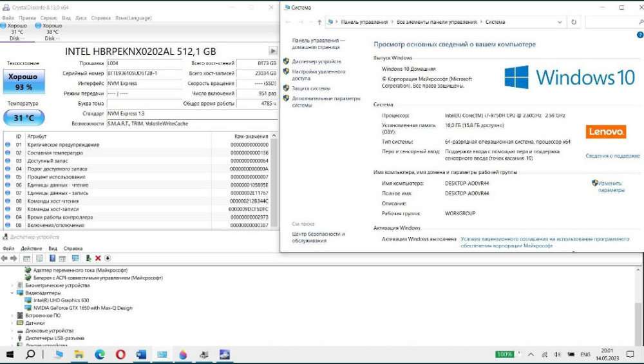Expand the Биометрические устройства node

(x=12, y=285)
